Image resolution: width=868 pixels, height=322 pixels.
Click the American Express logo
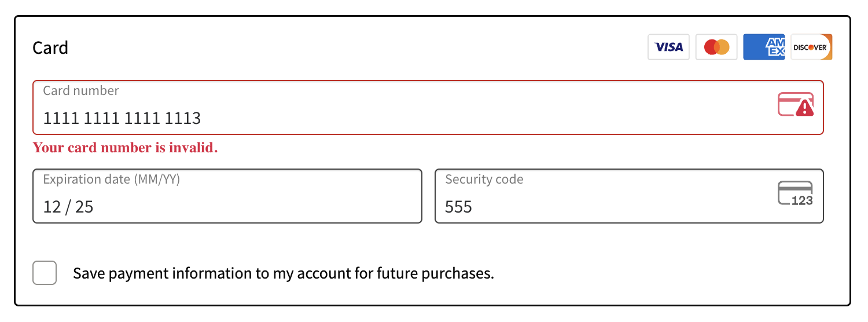click(764, 47)
